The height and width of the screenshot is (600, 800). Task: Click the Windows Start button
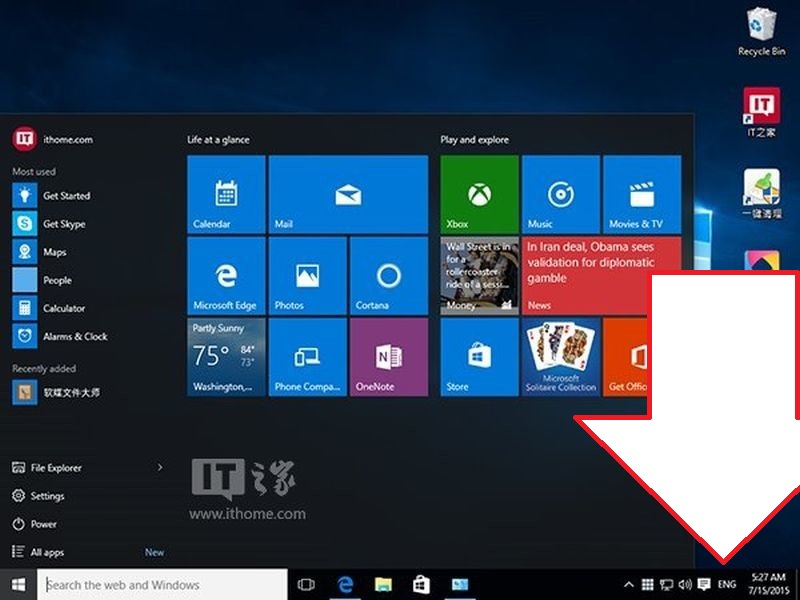pyautogui.click(x=18, y=584)
